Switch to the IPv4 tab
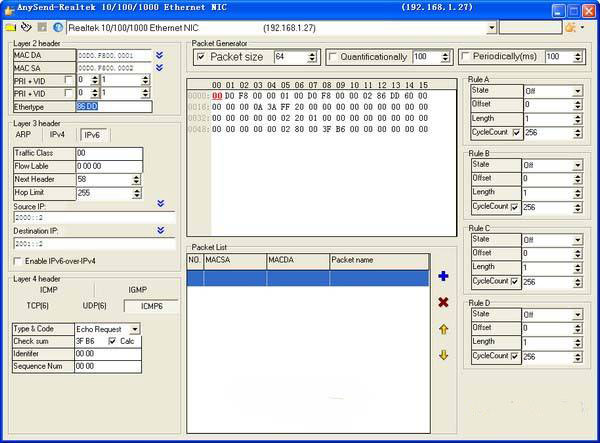Viewport: 600px width, 443px height. point(57,135)
